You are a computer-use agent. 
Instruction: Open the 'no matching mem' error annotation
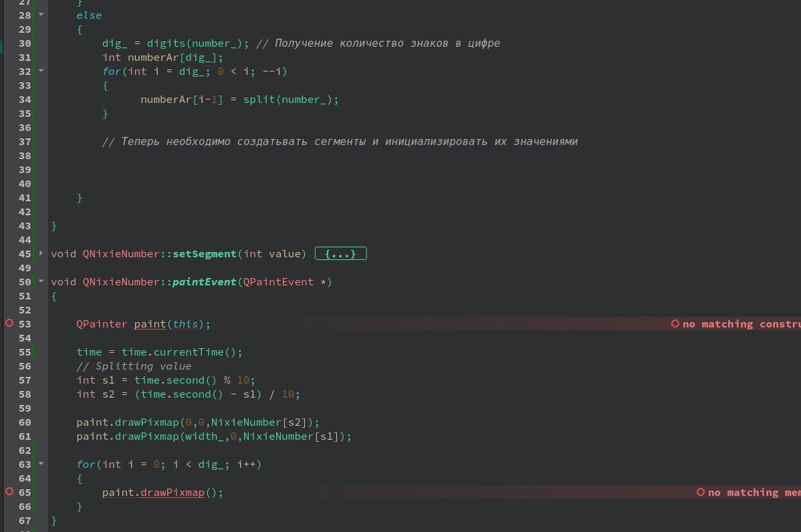(x=754, y=493)
